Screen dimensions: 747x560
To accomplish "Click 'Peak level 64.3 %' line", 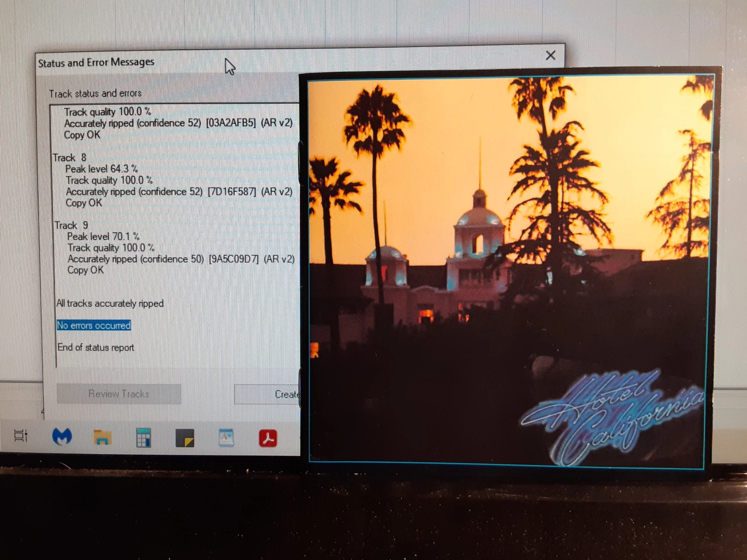I will [x=102, y=169].
